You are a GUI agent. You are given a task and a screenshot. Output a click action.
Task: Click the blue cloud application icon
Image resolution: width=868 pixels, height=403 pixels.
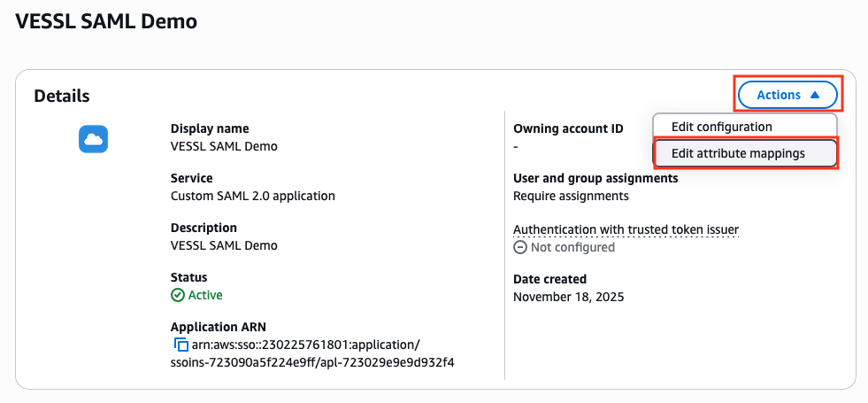[x=93, y=139]
